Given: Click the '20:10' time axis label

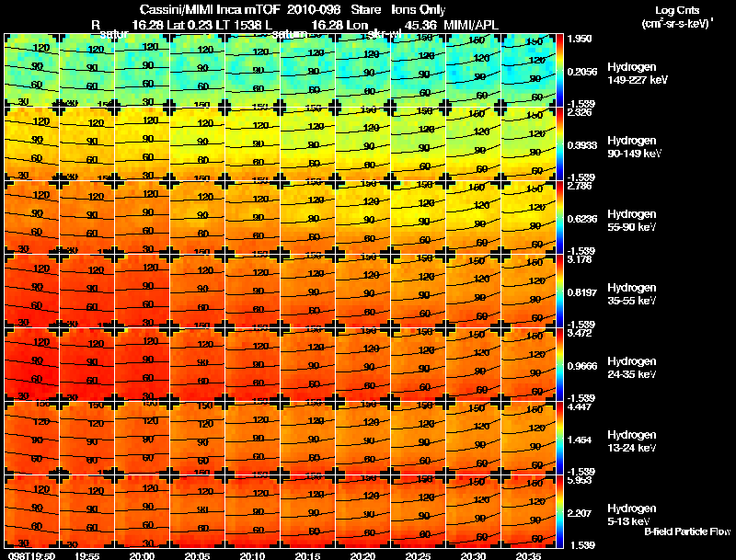Looking at the screenshot, I should click(252, 555).
